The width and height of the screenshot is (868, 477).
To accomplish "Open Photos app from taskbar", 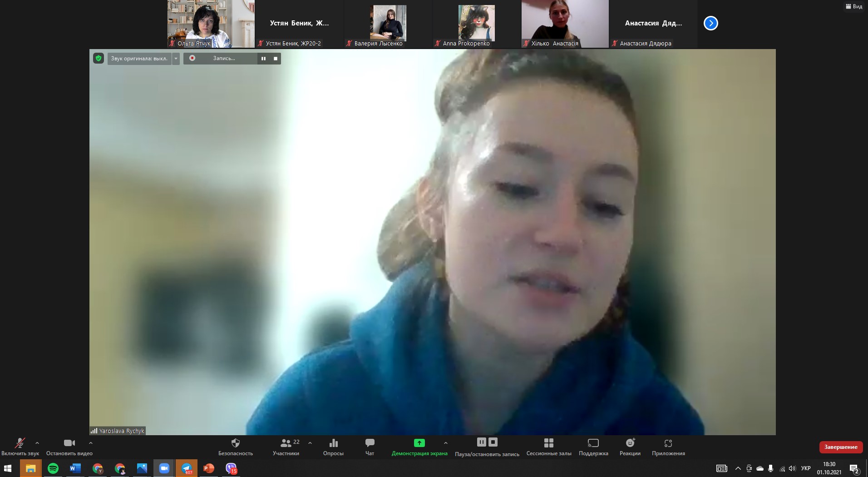I will [x=142, y=468].
